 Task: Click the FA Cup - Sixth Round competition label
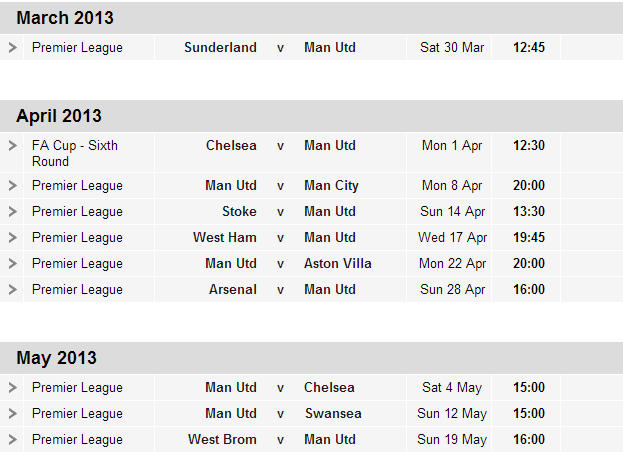(75, 153)
